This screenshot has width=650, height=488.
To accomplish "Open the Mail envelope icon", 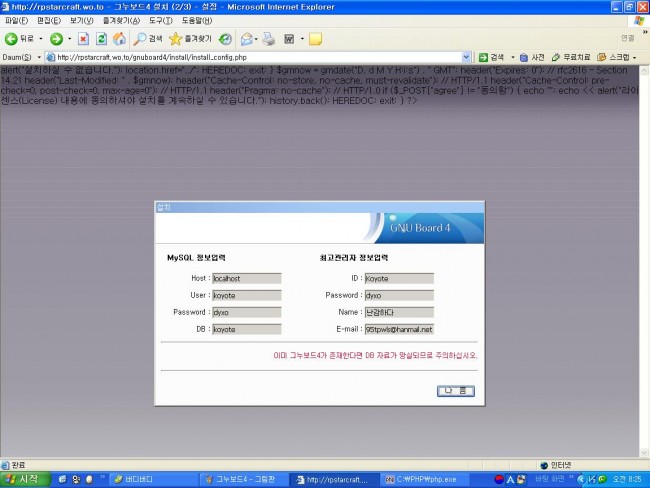I will [x=245, y=39].
